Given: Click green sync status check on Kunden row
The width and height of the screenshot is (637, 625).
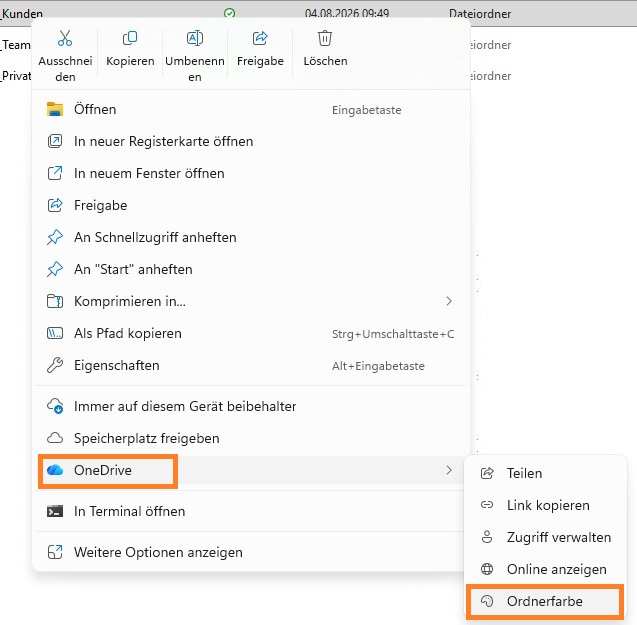Looking at the screenshot, I should 230,13.
